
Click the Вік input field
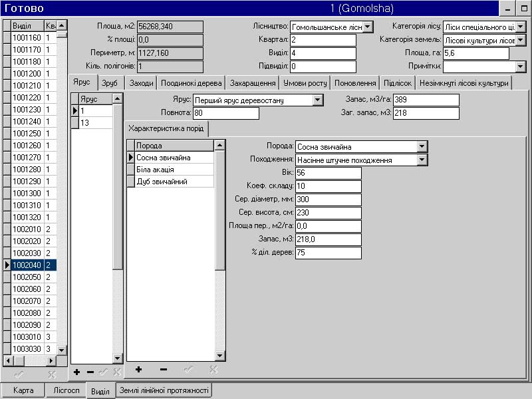[328, 174]
